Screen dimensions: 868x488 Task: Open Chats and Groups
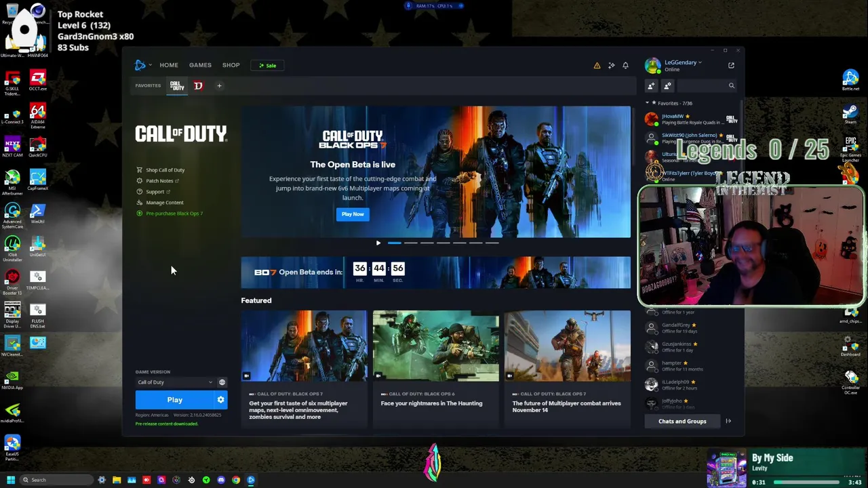[682, 422]
